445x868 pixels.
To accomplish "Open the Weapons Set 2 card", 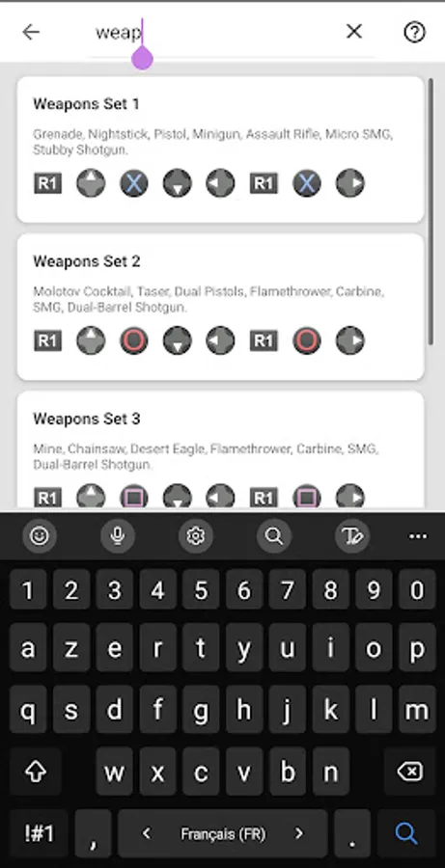I will pyautogui.click(x=220, y=307).
